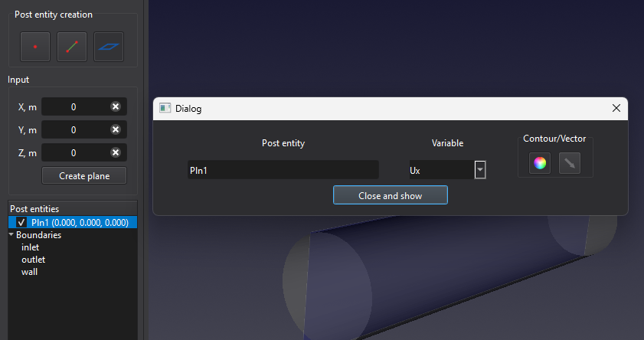Select the point post entity tool
This screenshot has width=644, height=340.
click(x=35, y=47)
